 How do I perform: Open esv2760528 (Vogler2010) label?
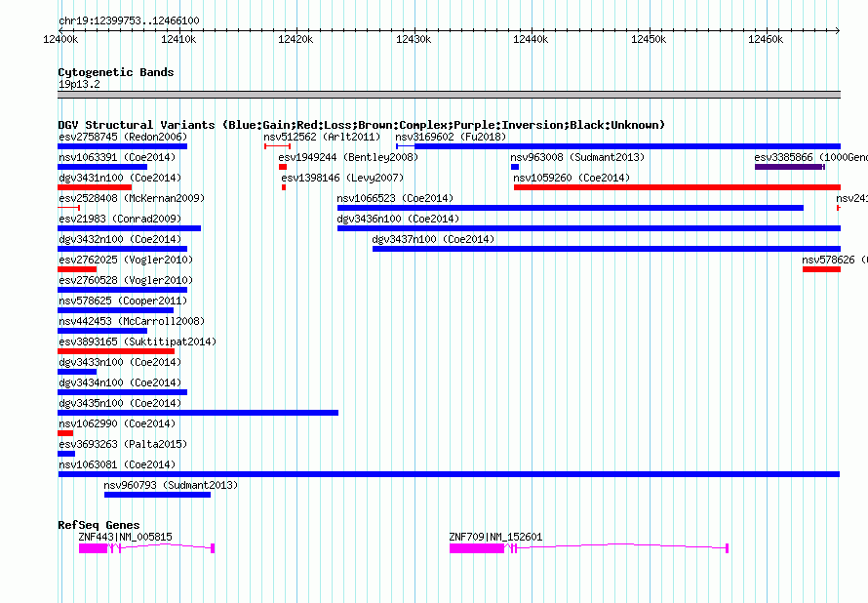(x=126, y=280)
